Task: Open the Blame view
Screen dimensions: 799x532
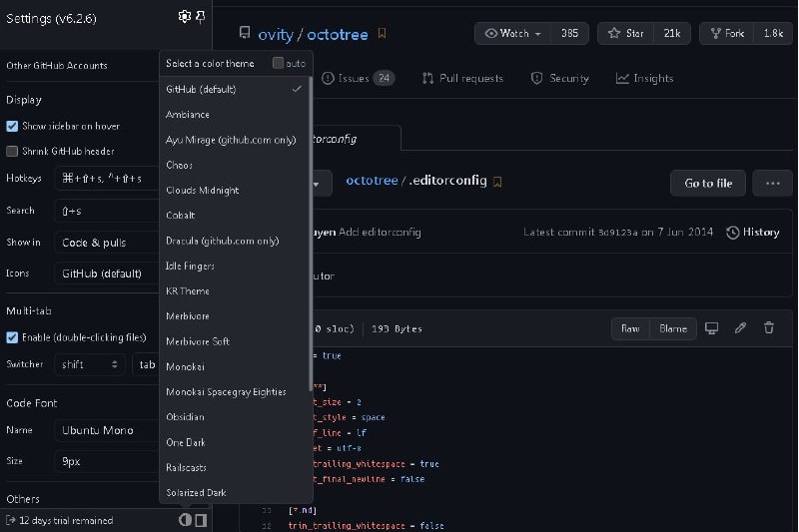Action: (672, 328)
